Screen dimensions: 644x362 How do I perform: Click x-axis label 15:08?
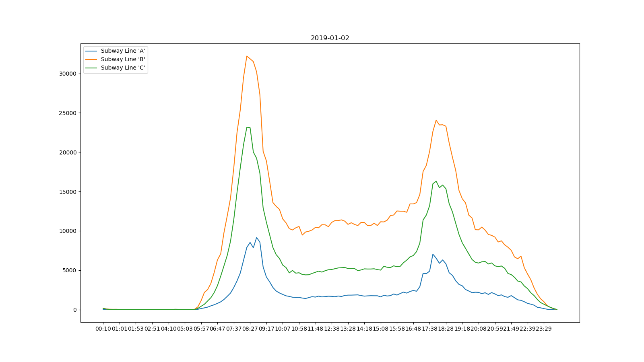(x=381, y=329)
